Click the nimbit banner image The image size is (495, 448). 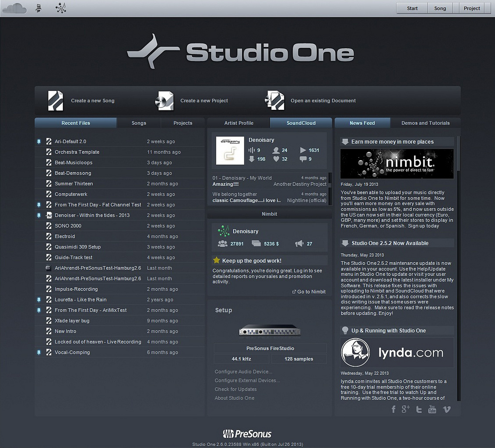(397, 164)
